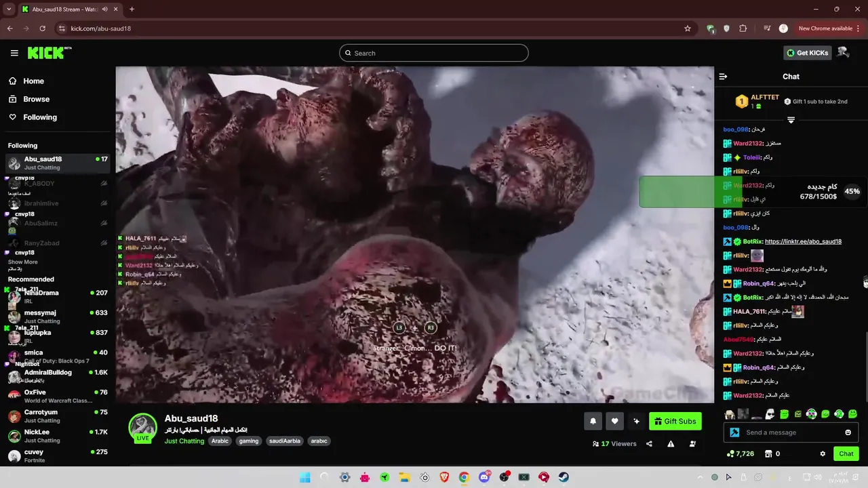868x488 pixels.
Task: Open the user profile avatar menu
Action: click(x=844, y=52)
